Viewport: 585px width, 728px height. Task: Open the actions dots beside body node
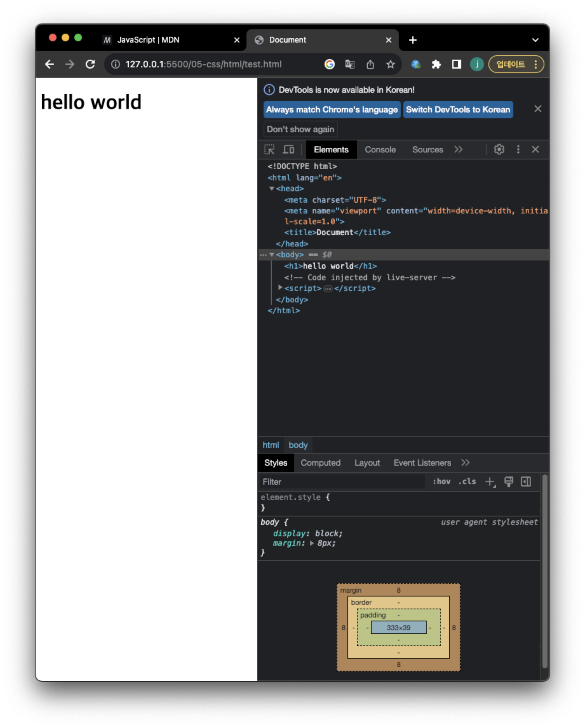click(x=263, y=255)
